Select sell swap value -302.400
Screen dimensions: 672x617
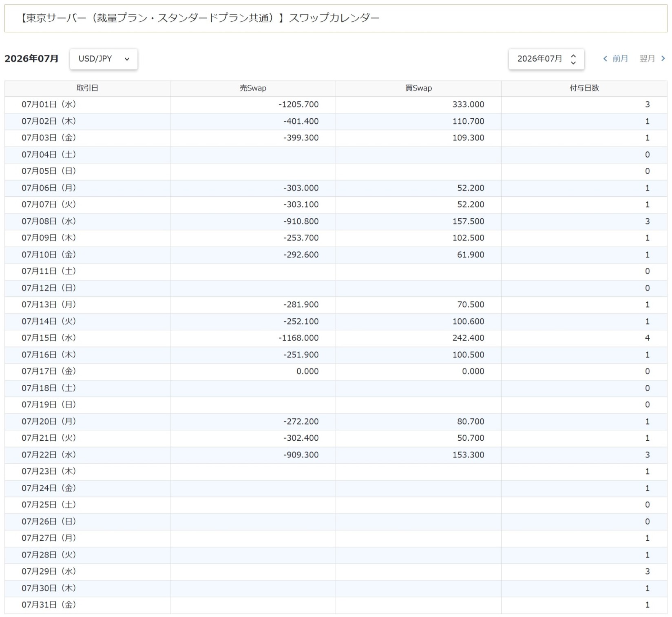pyautogui.click(x=301, y=438)
